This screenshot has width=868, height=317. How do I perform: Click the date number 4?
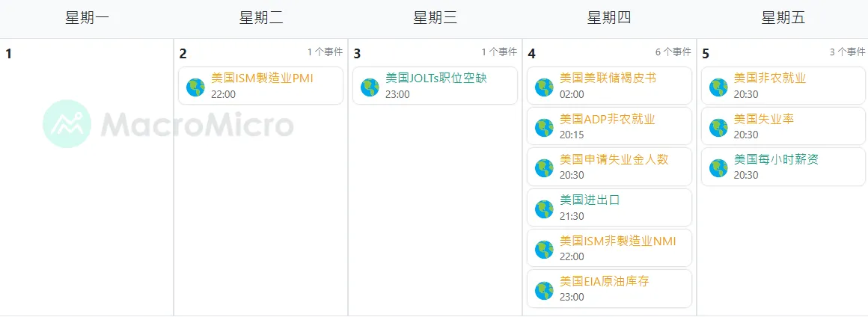532,54
